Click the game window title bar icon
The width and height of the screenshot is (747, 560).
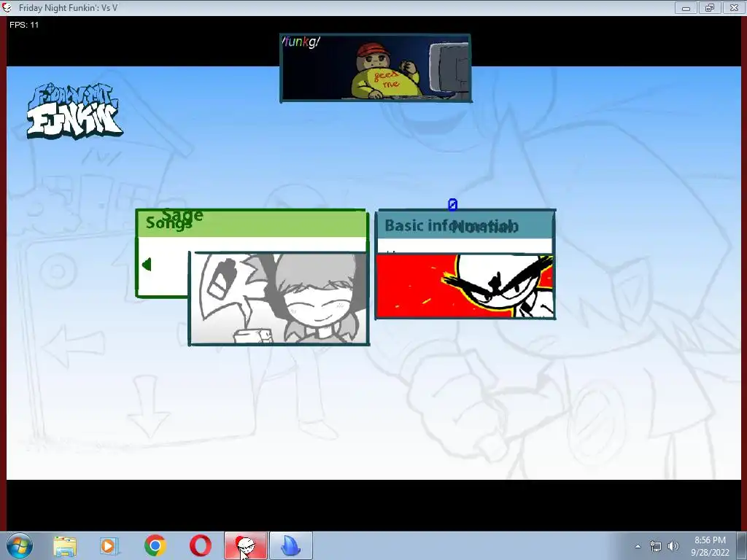pyautogui.click(x=7, y=7)
